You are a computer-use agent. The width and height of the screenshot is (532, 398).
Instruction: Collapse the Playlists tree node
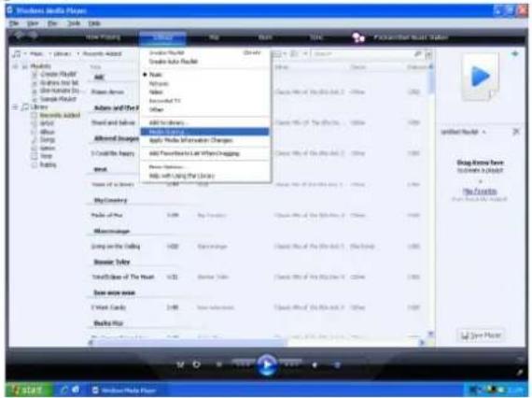(15, 66)
